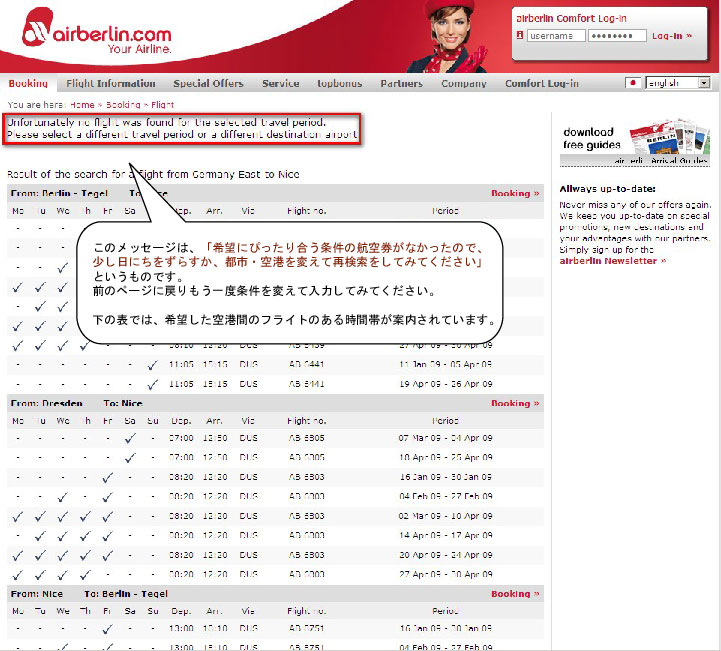Click the Company navigation tab
Viewport: 721px width, 651px height.
click(x=464, y=84)
